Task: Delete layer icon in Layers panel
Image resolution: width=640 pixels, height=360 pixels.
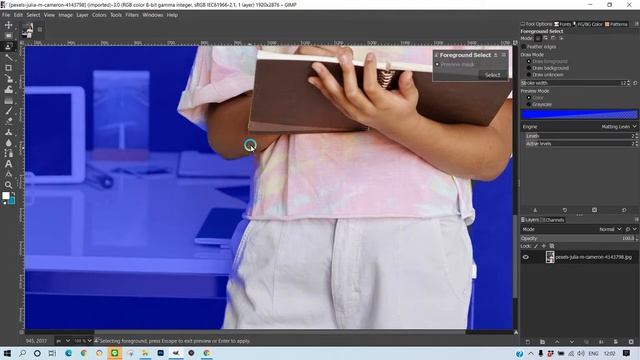Action: [631, 342]
